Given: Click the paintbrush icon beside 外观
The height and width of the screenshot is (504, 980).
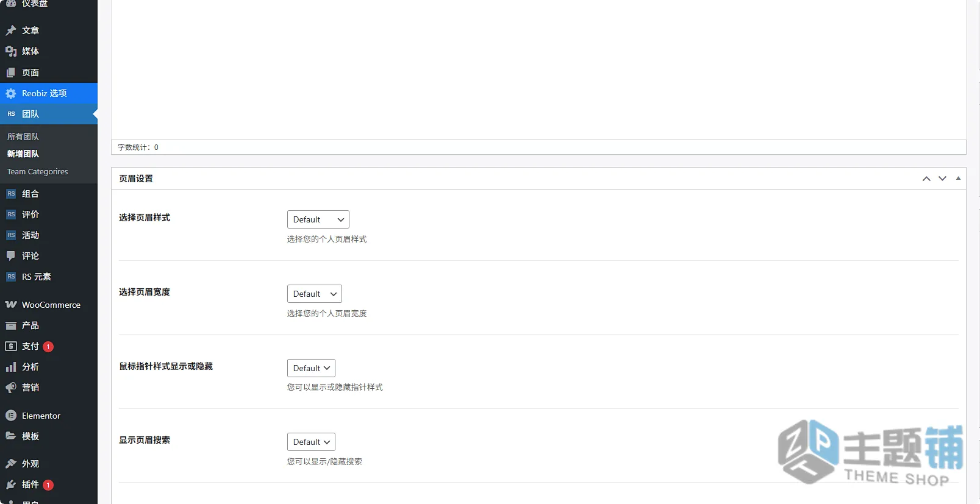Looking at the screenshot, I should [x=11, y=464].
